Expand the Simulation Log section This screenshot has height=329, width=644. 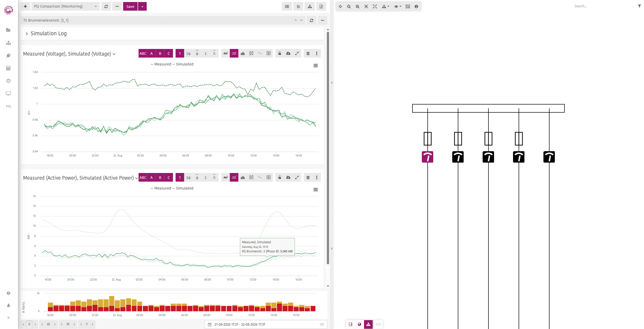point(27,33)
